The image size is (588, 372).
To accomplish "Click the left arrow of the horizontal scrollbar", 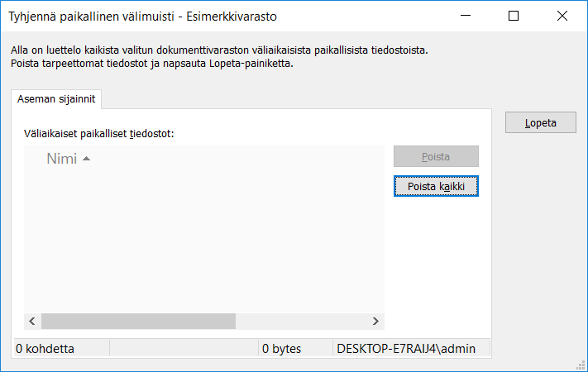I will [x=33, y=321].
